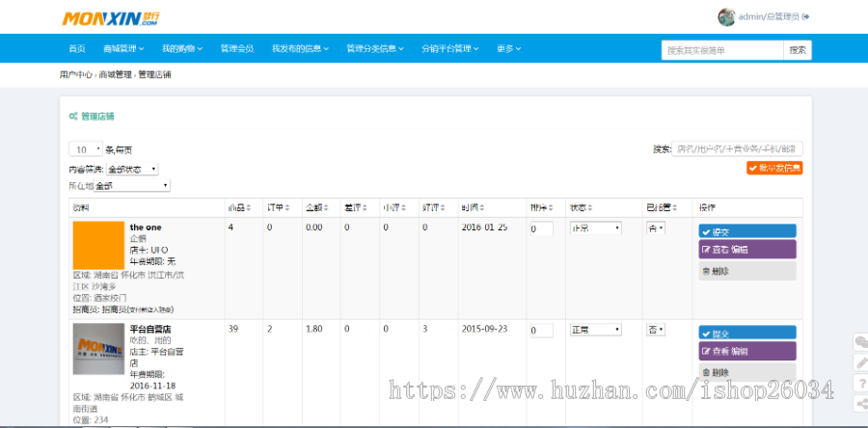The image size is (868, 428).
Task: Sort table by 排序 column arrows
Action: 551,208
